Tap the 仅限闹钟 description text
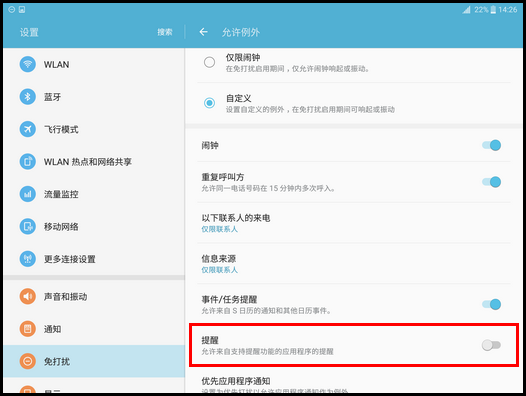 pyautogui.click(x=298, y=69)
